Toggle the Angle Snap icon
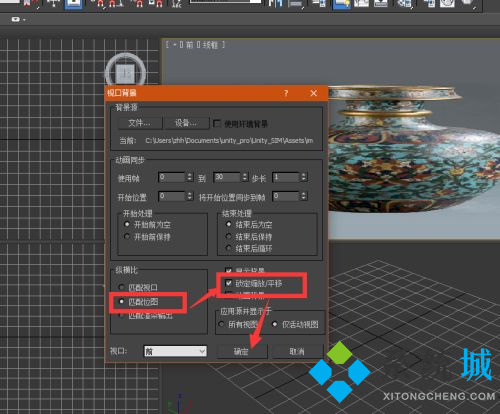The image size is (500, 414). 116,3
